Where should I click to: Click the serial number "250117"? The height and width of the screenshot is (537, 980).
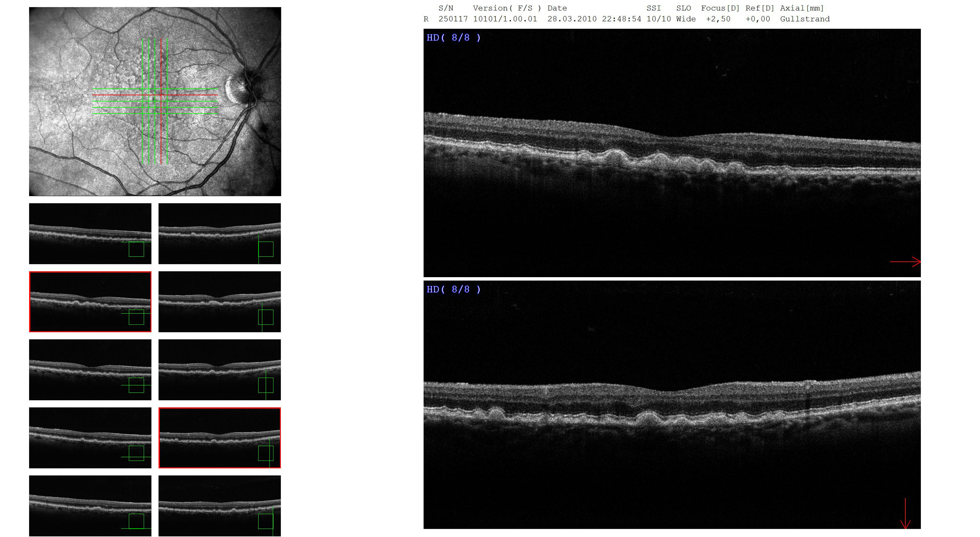[x=453, y=19]
